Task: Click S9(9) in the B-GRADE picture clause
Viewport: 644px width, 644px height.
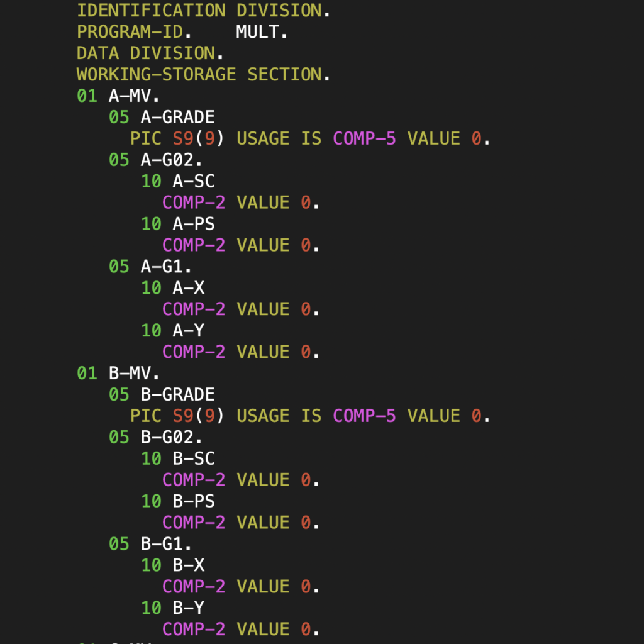Action: click(198, 416)
